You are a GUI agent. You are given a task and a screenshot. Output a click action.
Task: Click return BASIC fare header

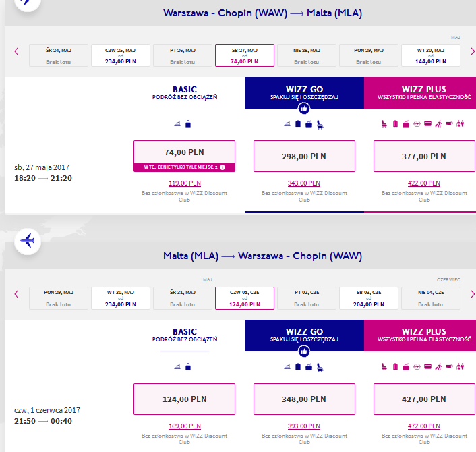[185, 335]
